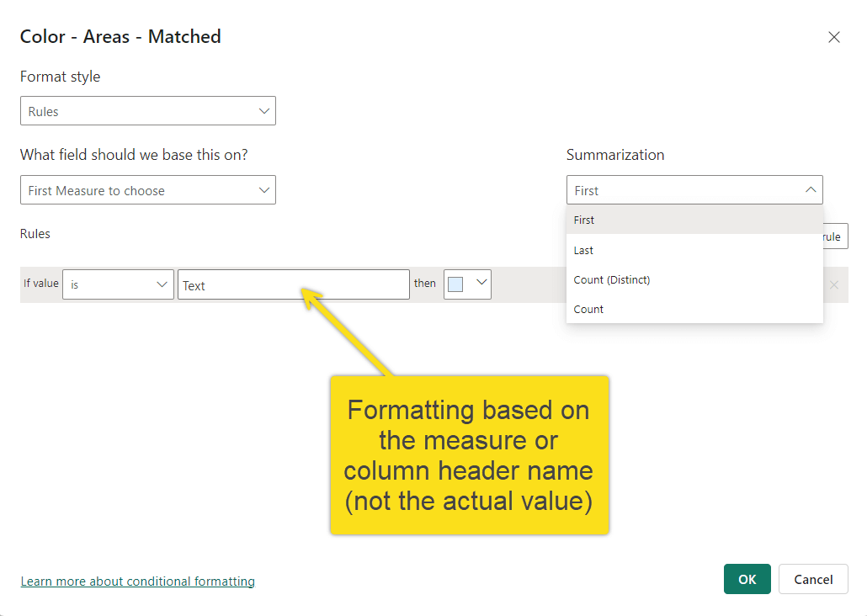Viewport: 867px width, 616px height.
Task: Click the up chevron icon in Summarization box
Action: pos(810,190)
